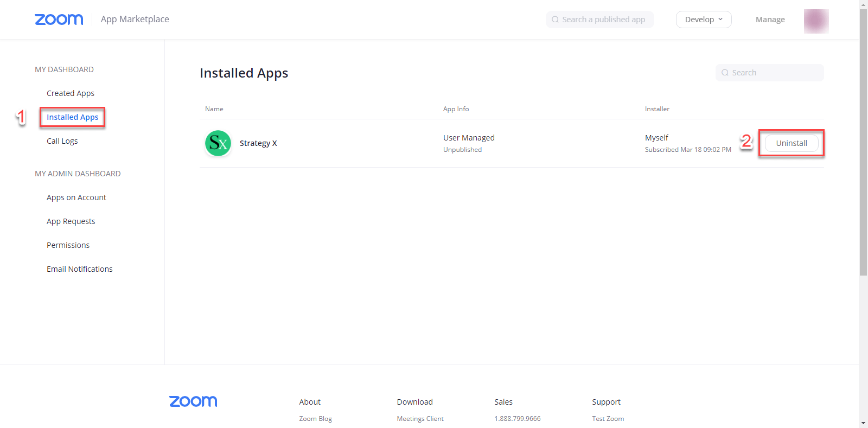Open Email Notifications settings
Screen dimensions: 868x428
80,269
